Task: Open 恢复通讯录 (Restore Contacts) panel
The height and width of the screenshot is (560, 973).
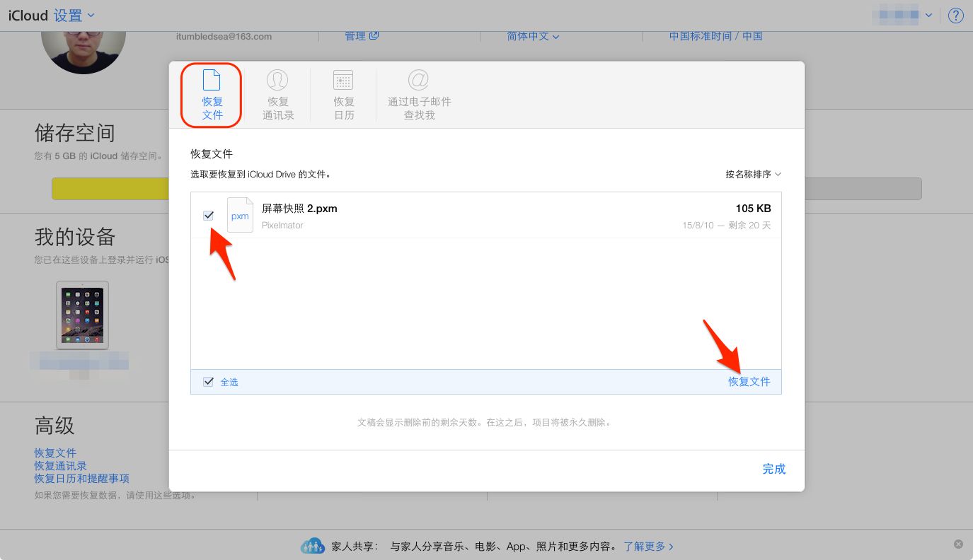Action: 277,94
